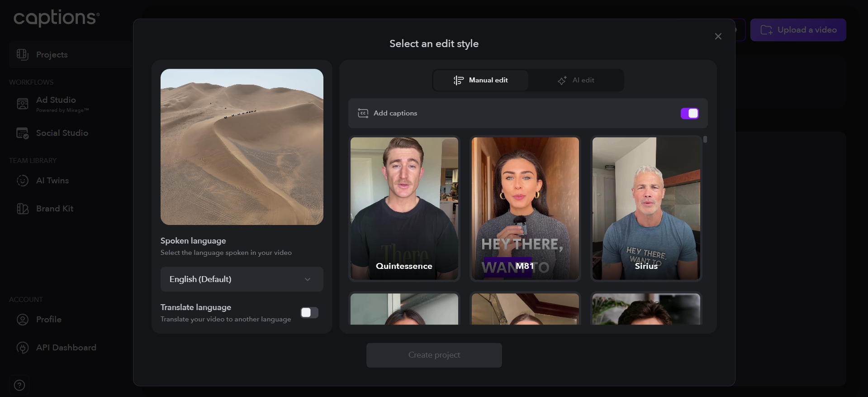Click the Upload a video button
868x397 pixels.
coord(798,30)
